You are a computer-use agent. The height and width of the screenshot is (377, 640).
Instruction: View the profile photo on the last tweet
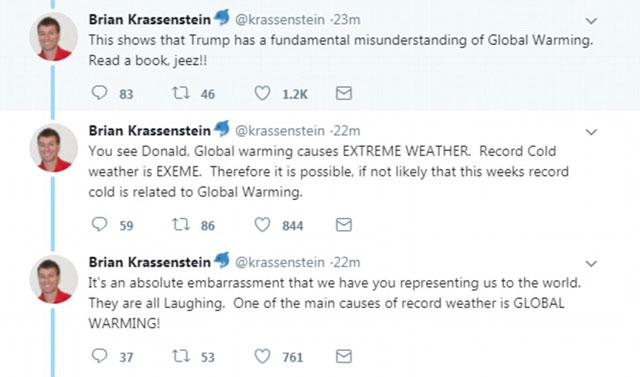[x=53, y=280]
